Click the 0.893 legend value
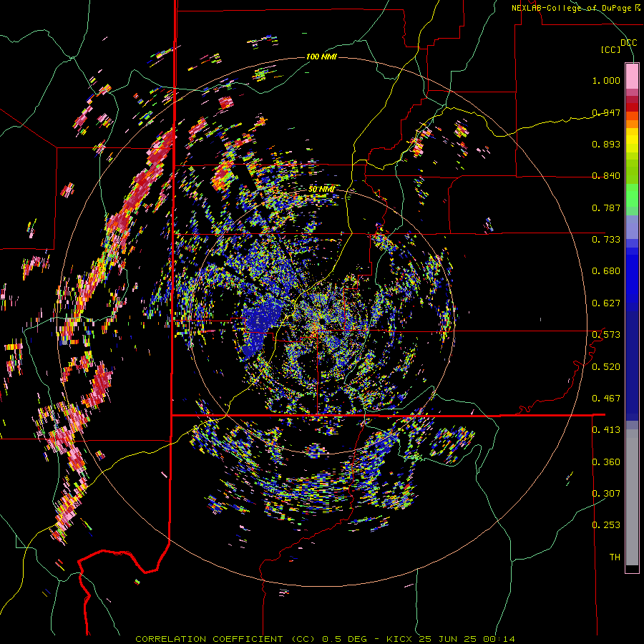This screenshot has height=644, width=644. (606, 144)
